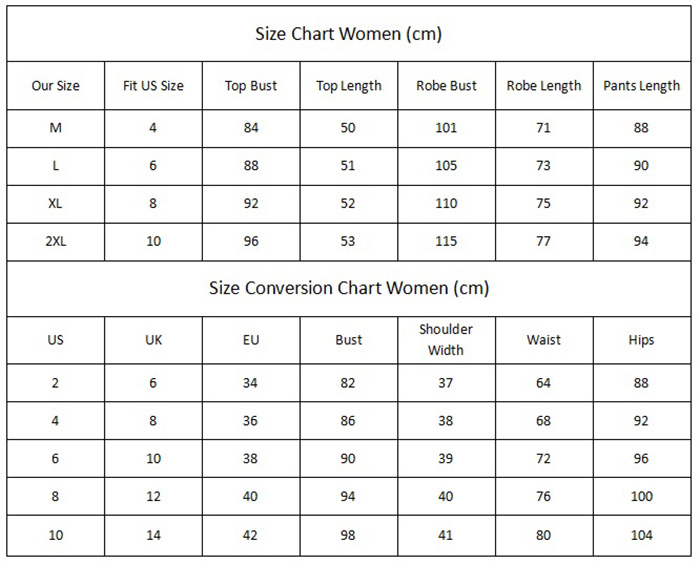This screenshot has width=700, height=564.
Task: Select the 'UK' column header
Action: tap(154, 340)
